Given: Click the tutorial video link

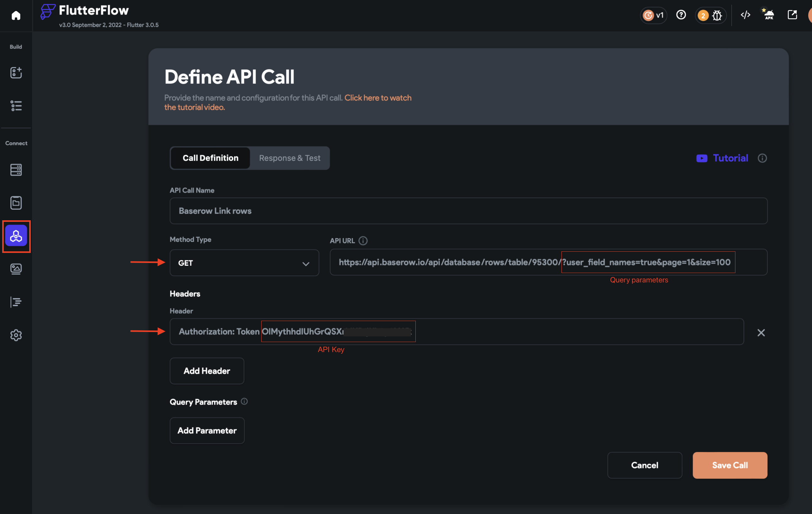Looking at the screenshot, I should pyautogui.click(x=378, y=98).
